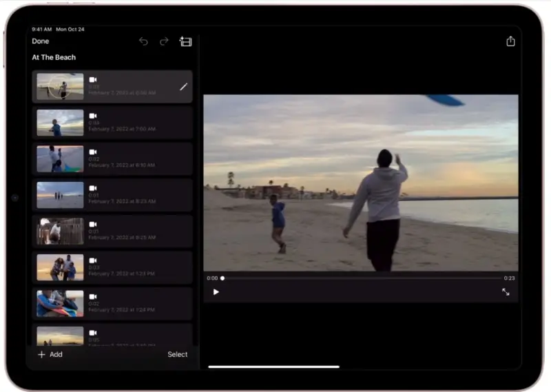Tap camera icon of the 7:00 AM clip

click(x=93, y=116)
